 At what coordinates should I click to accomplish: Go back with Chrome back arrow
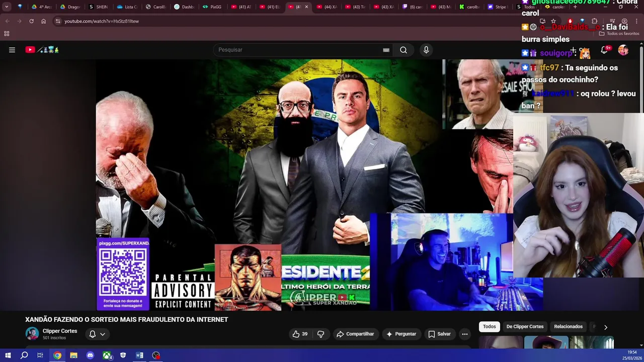pyautogui.click(x=7, y=21)
